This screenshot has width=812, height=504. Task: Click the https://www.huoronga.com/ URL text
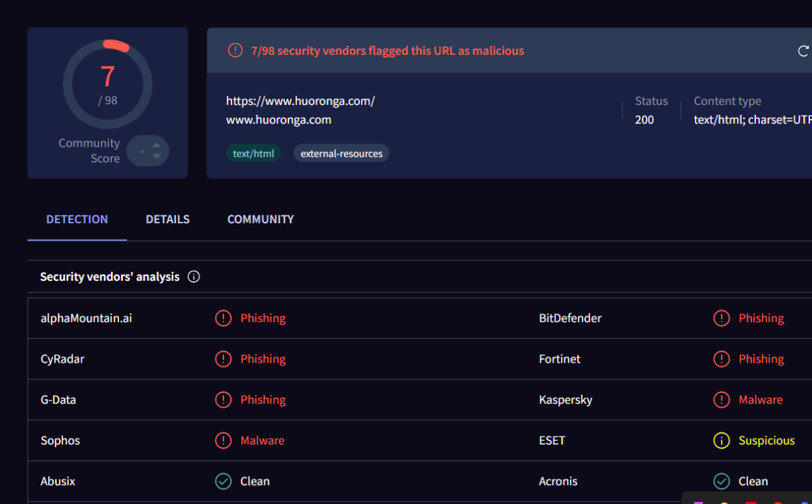300,101
